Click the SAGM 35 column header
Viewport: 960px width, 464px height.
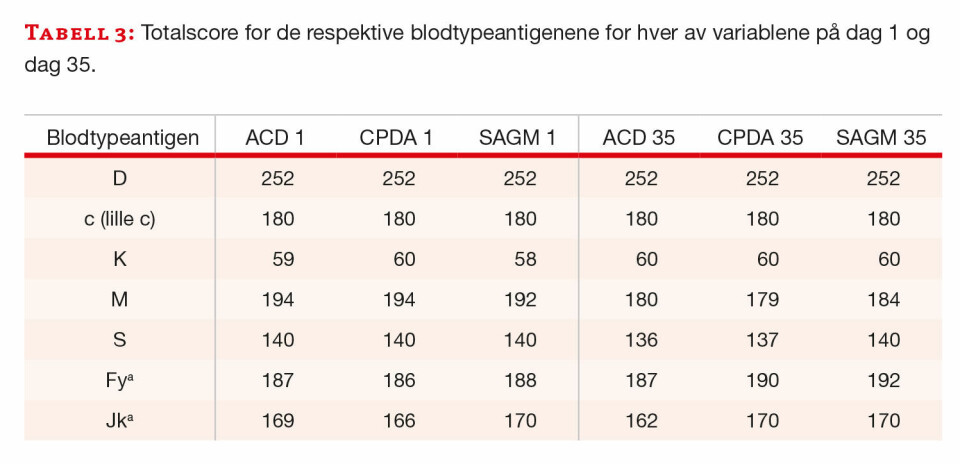pyautogui.click(x=880, y=138)
